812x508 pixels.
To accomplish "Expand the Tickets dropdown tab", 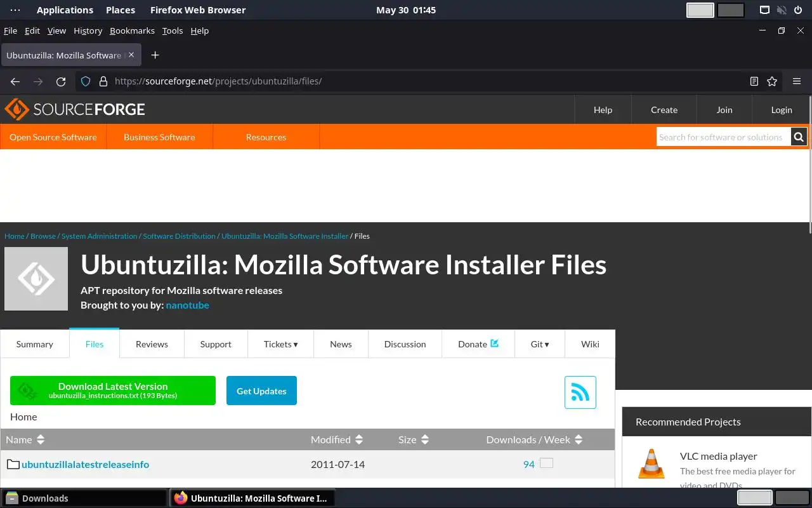I will 280,344.
